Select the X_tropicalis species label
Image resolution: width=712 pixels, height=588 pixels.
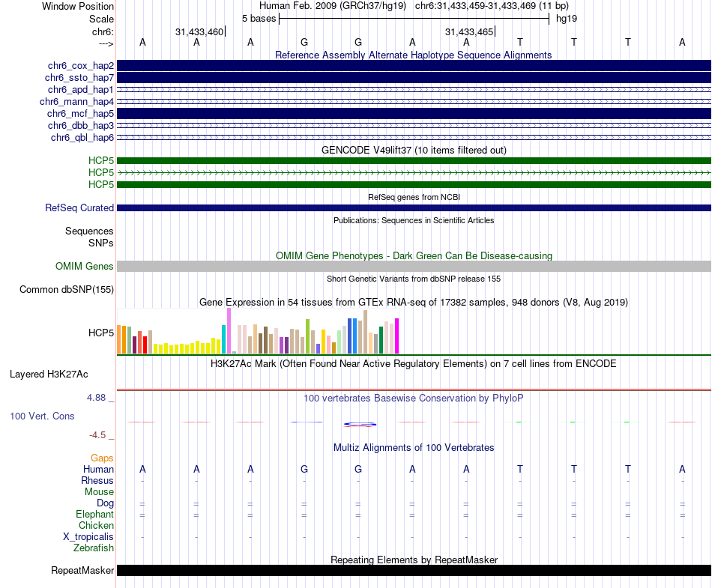[88, 537]
